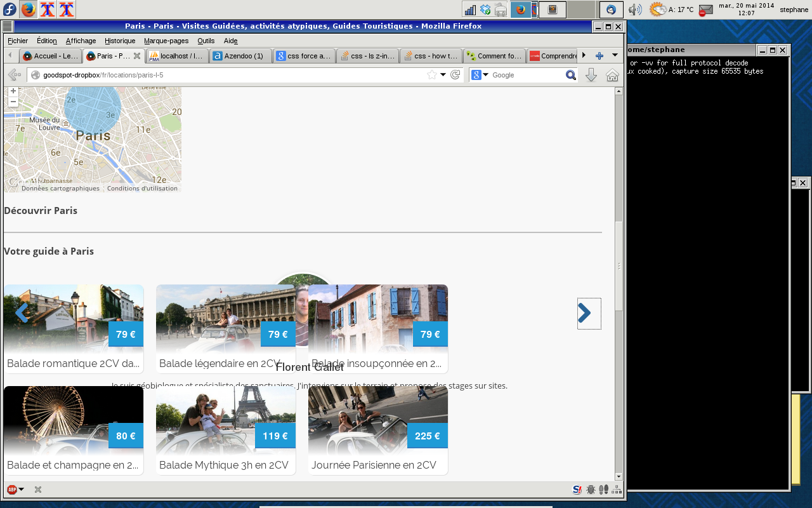Show tabs hidden to the left in the tab strip
This screenshot has width=812, height=508.
11,56
